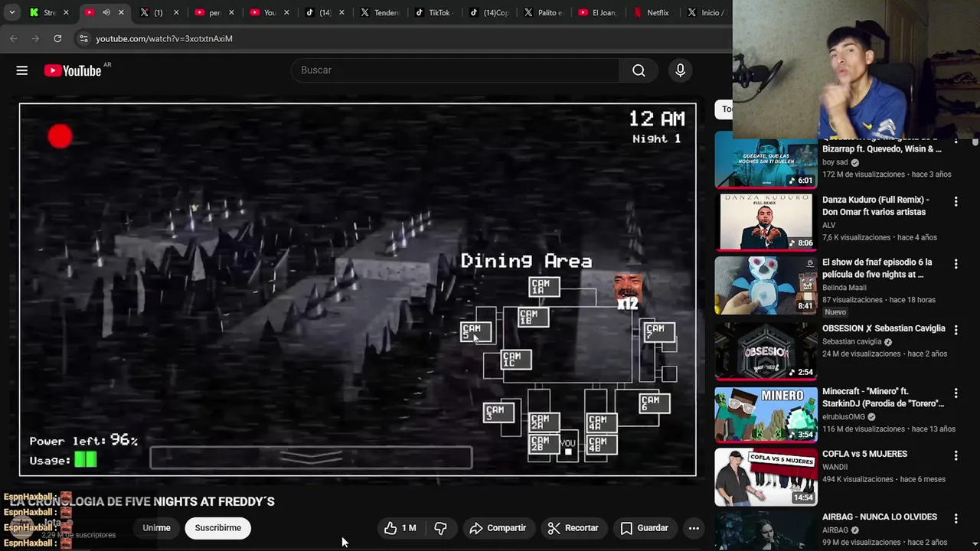
Task: Select CAM 6 on the map
Action: (655, 403)
